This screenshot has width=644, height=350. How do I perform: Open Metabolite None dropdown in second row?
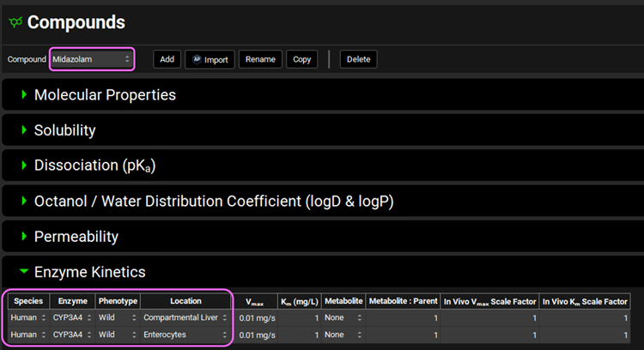[343, 335]
